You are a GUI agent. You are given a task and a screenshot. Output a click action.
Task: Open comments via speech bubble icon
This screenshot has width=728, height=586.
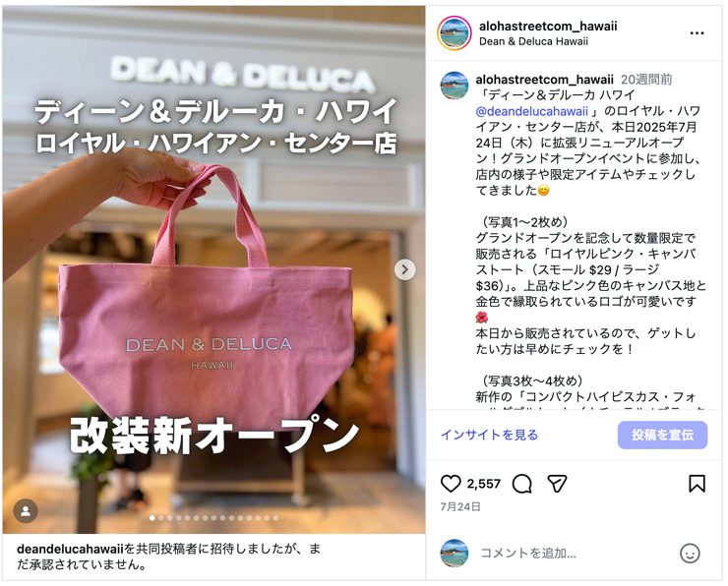(x=521, y=484)
